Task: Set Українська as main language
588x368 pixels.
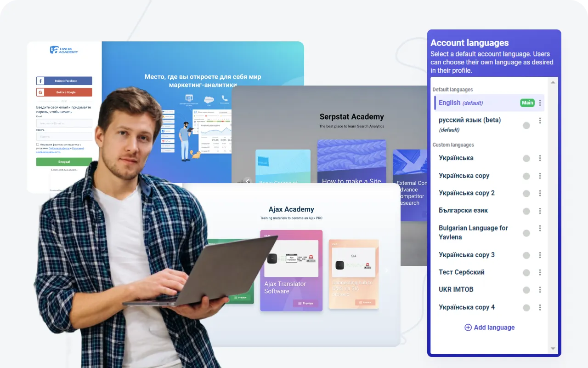Action: click(526, 158)
